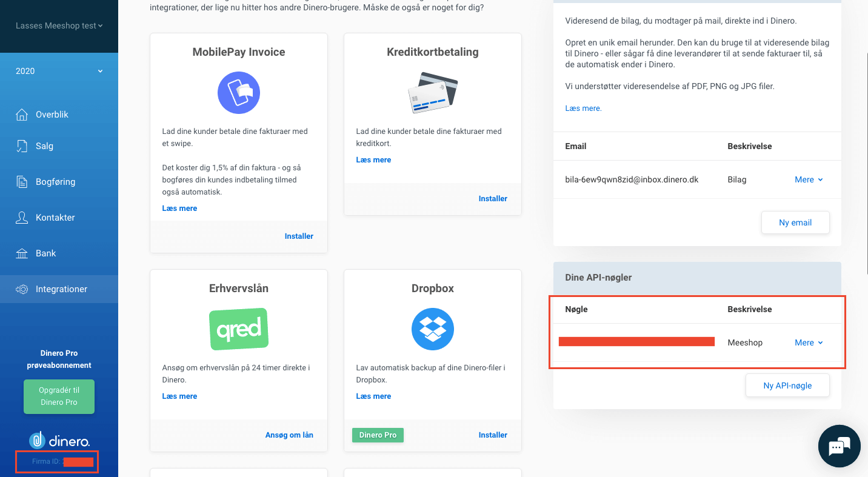This screenshot has height=477, width=868.
Task: Click the Kontakter person icon
Action: [x=22, y=218]
